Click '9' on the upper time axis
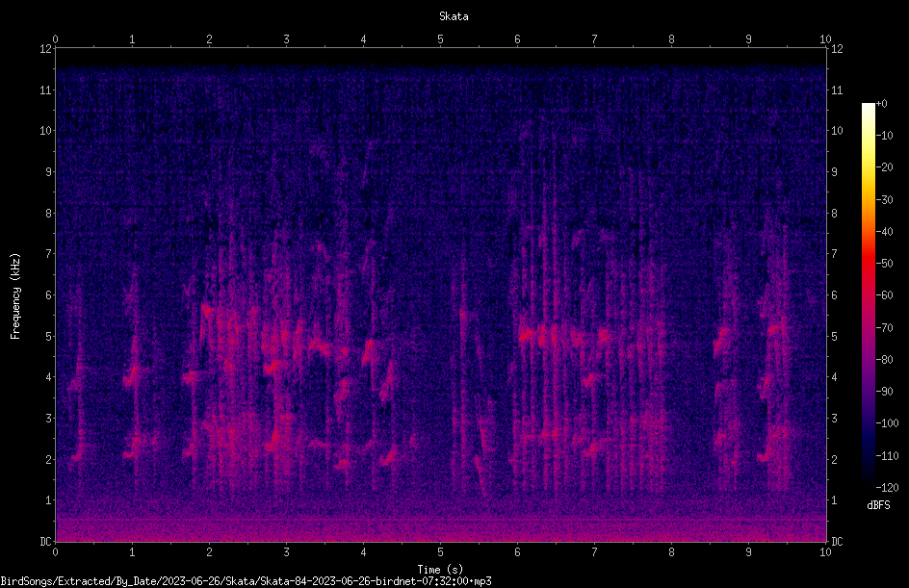 (x=748, y=39)
